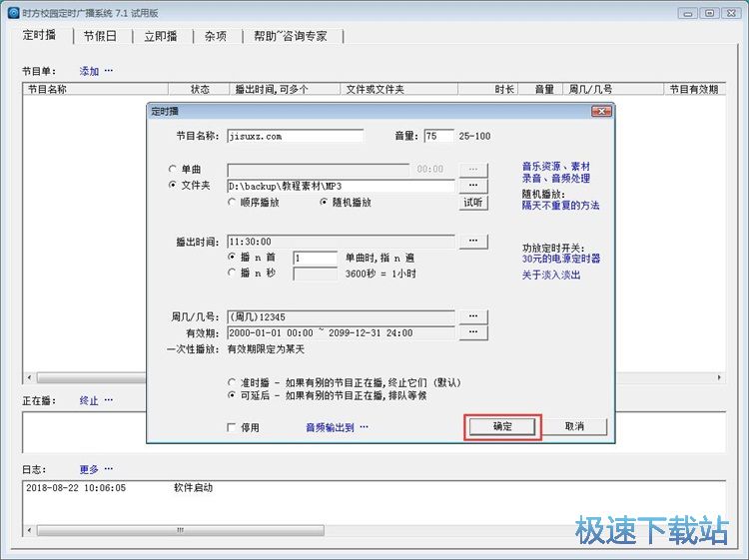Click the 有效期 date range field
The height and width of the screenshot is (560, 749).
coord(342,332)
